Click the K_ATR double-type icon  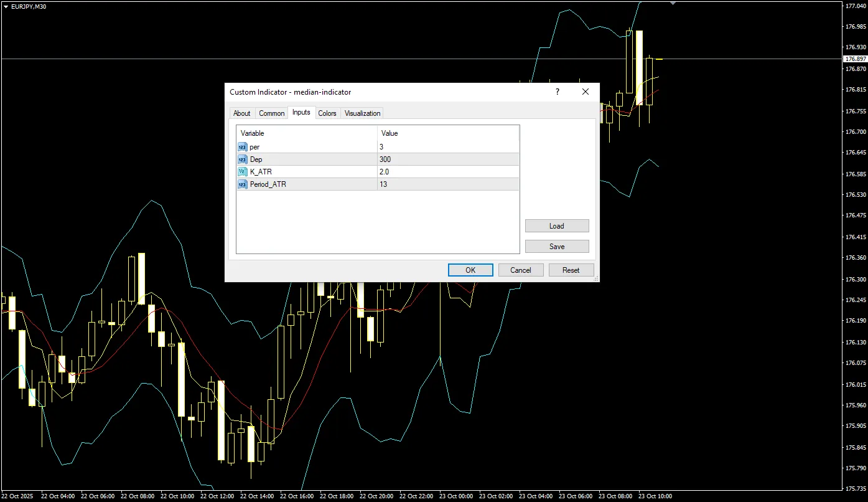coord(242,172)
